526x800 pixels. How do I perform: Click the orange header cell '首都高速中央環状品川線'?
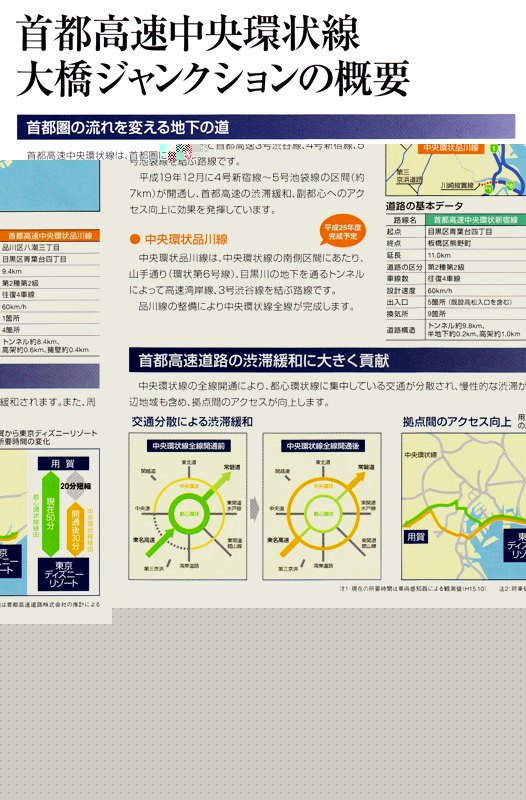(49, 236)
